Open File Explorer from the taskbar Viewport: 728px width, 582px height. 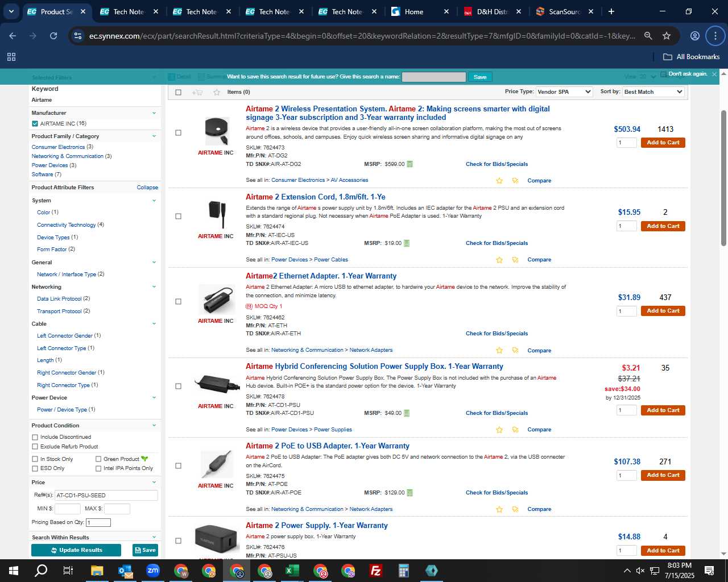97,571
